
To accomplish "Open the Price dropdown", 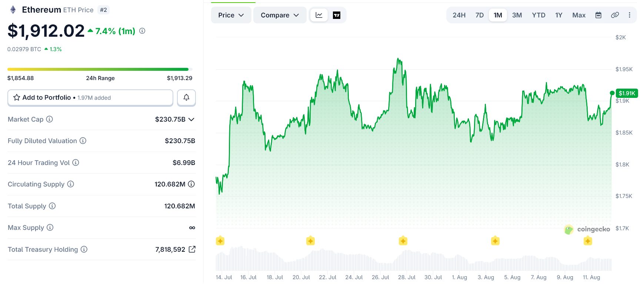I will pyautogui.click(x=231, y=15).
